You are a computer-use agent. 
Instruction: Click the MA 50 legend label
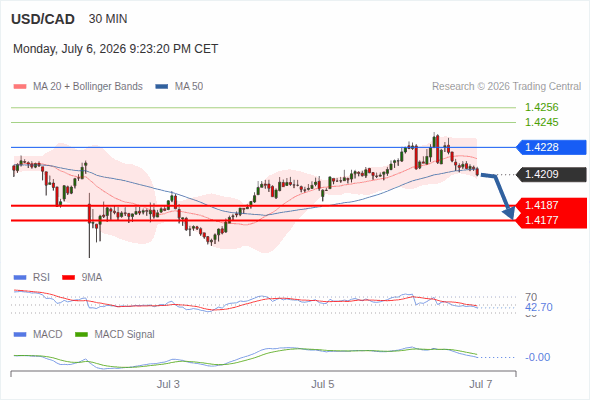coord(189,87)
